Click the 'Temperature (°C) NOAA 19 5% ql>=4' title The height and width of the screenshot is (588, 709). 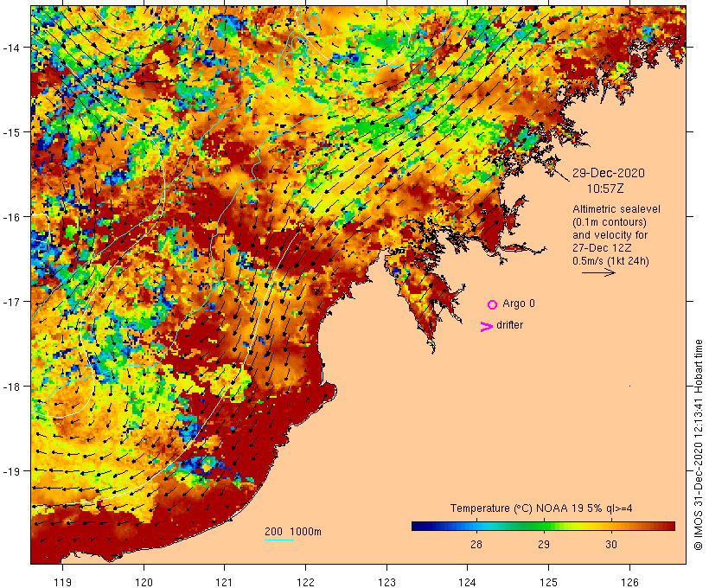pos(541,508)
